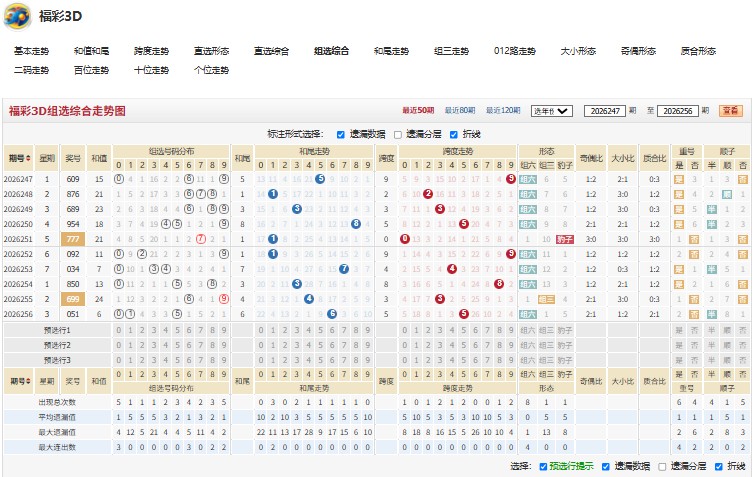Sort by the top 期号 header sort arrows

pyautogui.click(x=28, y=158)
